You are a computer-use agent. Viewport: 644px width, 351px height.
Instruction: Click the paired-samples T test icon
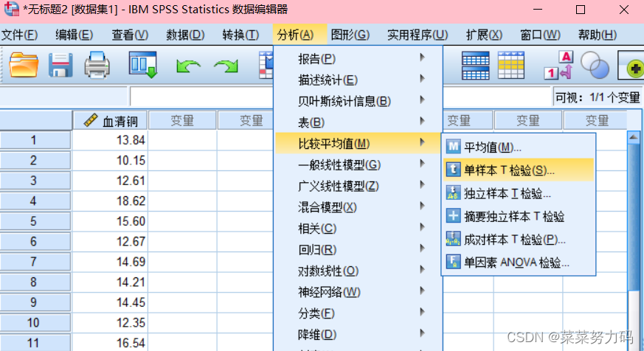pos(453,239)
